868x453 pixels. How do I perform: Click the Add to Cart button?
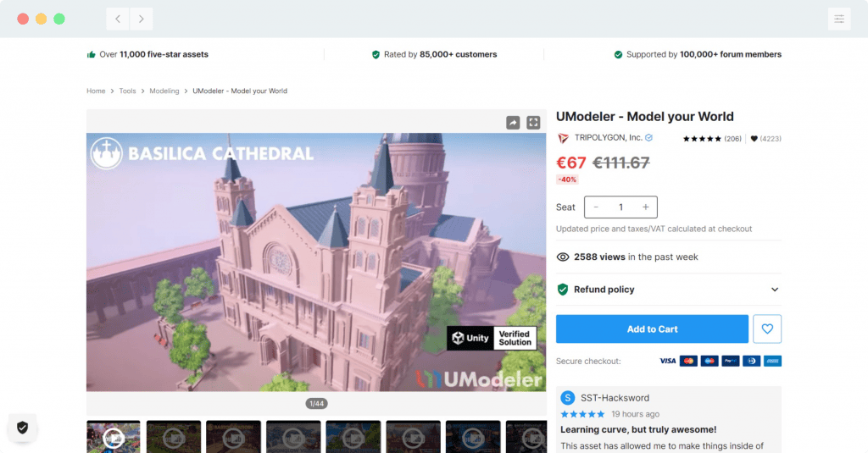click(x=652, y=329)
